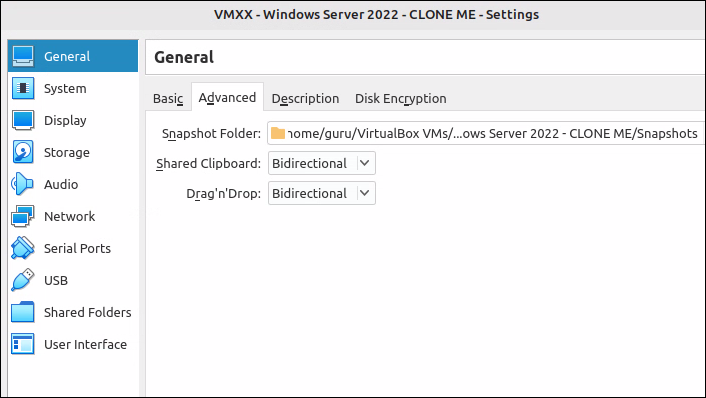This screenshot has width=706, height=398.
Task: Select the Advanced tab
Action: pyautogui.click(x=227, y=97)
